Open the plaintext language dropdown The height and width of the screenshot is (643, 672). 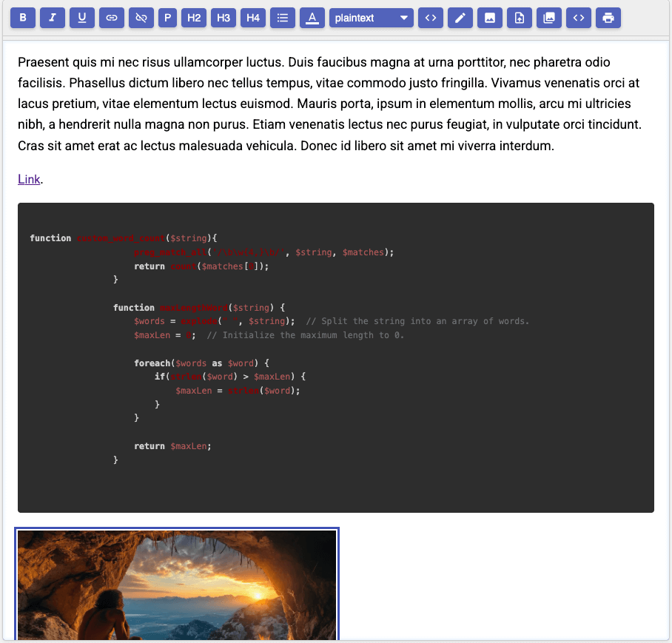pos(371,18)
